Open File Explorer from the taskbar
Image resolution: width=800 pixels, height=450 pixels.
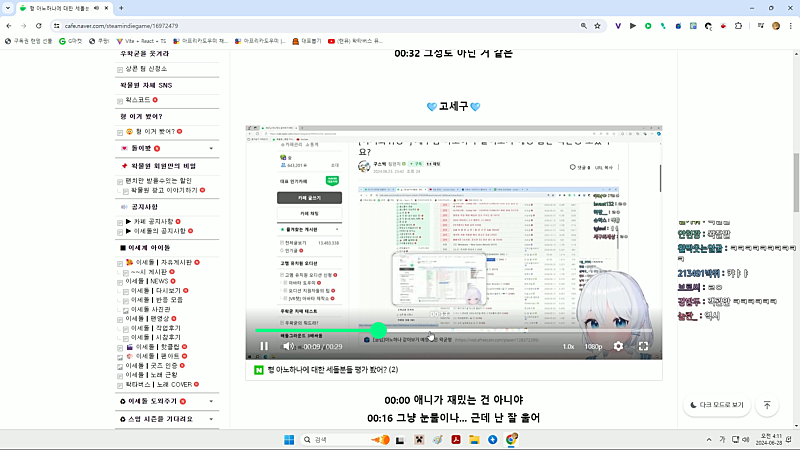474,440
